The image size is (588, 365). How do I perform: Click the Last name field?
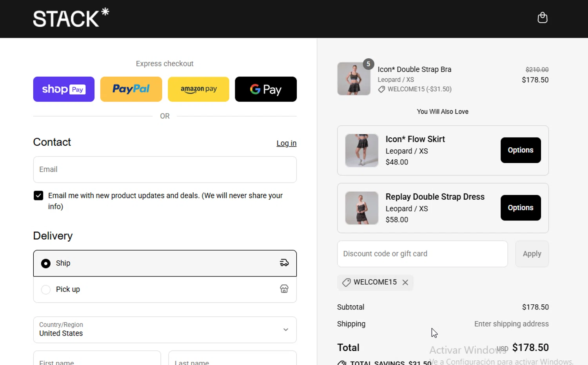232,359
